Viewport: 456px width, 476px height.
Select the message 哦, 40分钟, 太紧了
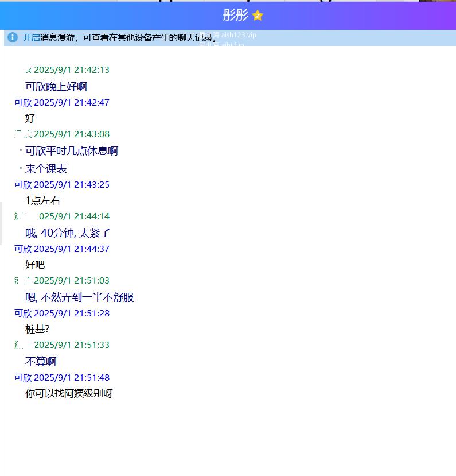[68, 233]
